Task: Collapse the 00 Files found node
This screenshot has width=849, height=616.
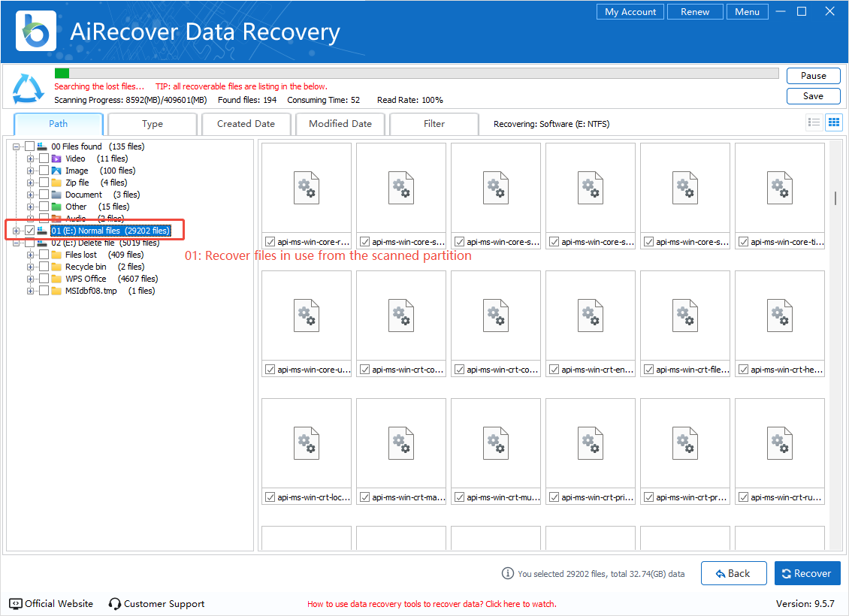Action: click(x=17, y=146)
